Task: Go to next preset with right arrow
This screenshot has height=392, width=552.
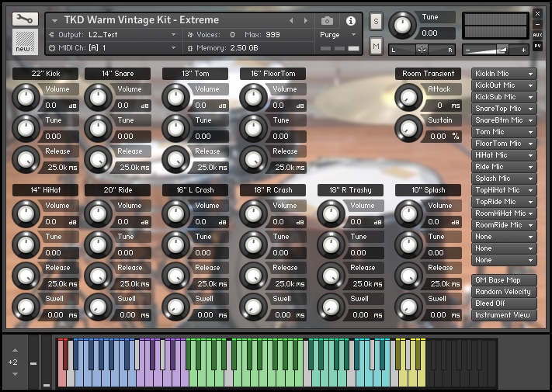Action: tap(306, 21)
